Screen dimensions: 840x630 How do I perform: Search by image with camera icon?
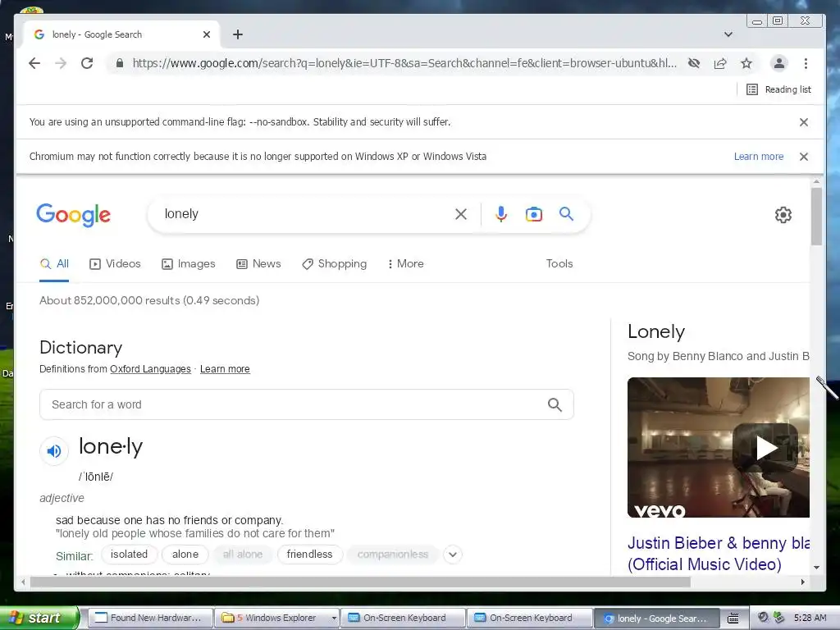533,214
